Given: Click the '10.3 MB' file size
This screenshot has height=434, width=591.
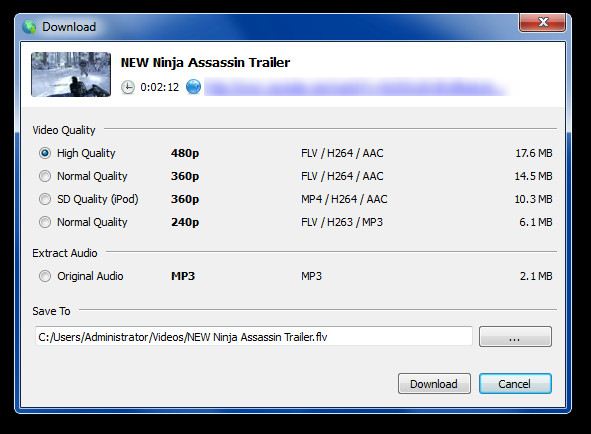Looking at the screenshot, I should tap(533, 199).
